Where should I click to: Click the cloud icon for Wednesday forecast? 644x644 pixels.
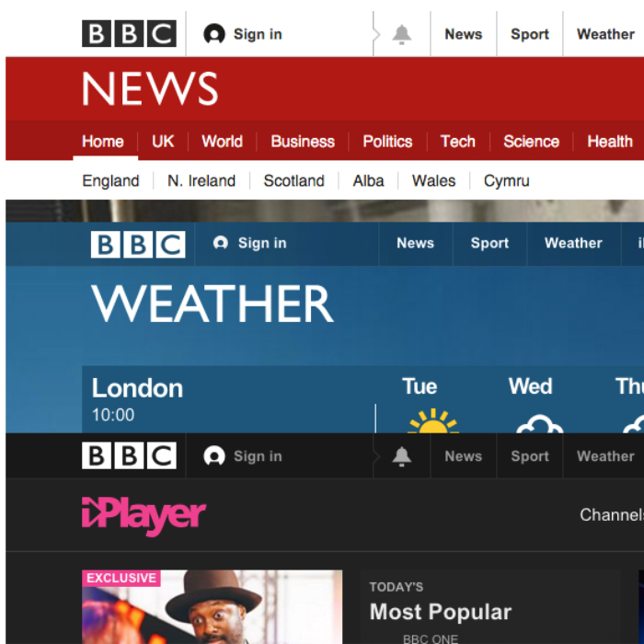pyautogui.click(x=539, y=424)
